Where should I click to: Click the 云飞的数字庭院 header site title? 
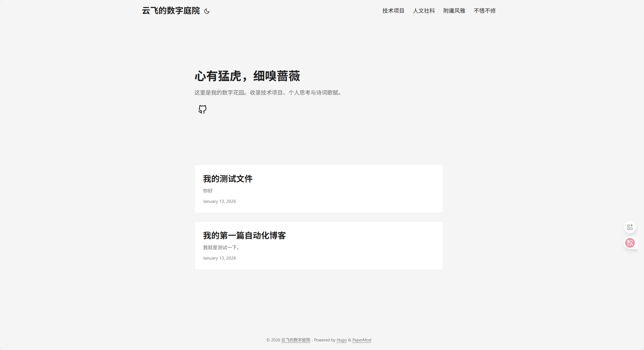coord(171,11)
